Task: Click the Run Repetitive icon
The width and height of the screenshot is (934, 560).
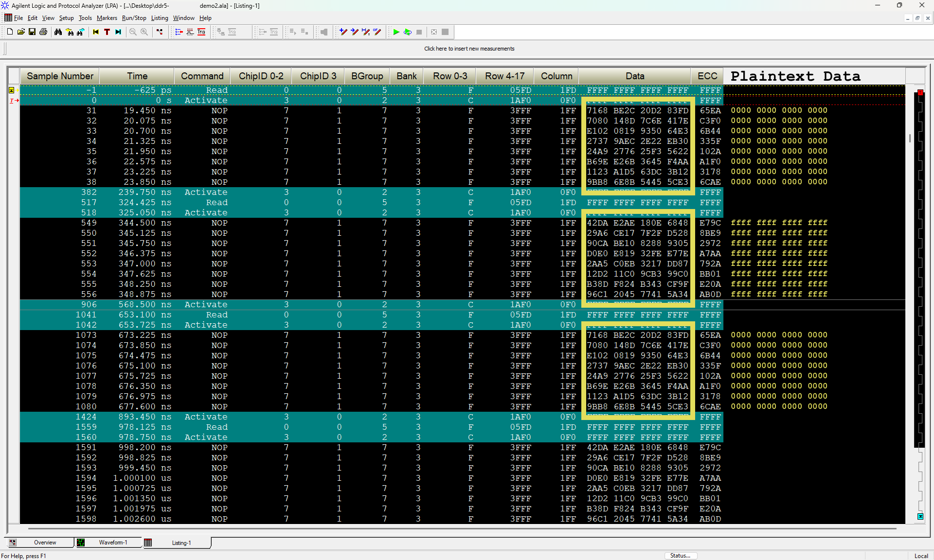Action: [408, 32]
